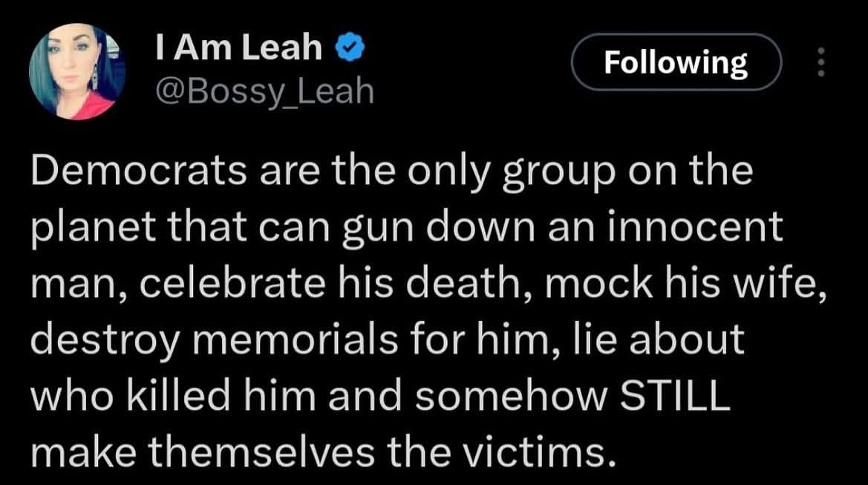Click the display name I Am Leah
Viewport: 868px width, 485px height.
pos(238,48)
